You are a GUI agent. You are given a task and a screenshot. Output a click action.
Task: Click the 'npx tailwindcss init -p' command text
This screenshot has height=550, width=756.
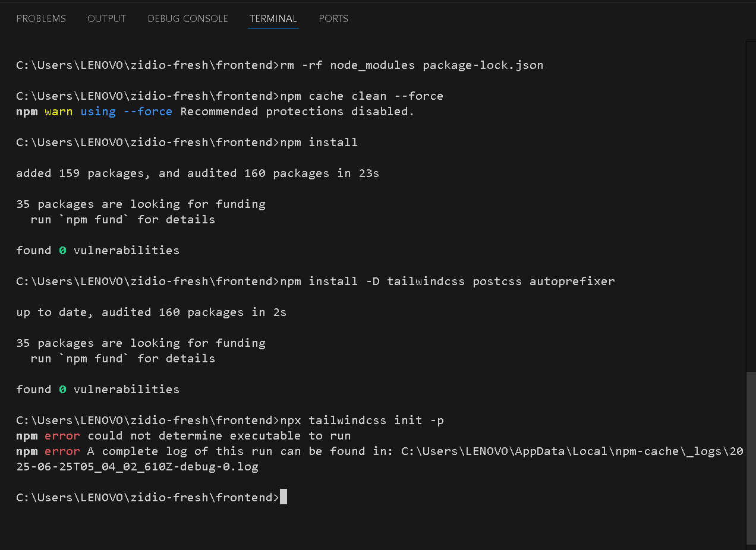point(361,421)
